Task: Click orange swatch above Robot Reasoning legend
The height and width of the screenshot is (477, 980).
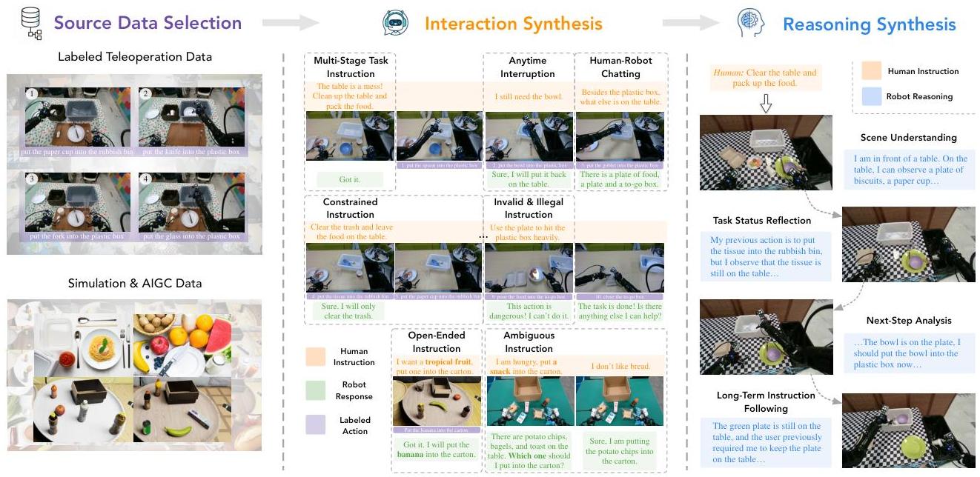Action: (x=871, y=71)
